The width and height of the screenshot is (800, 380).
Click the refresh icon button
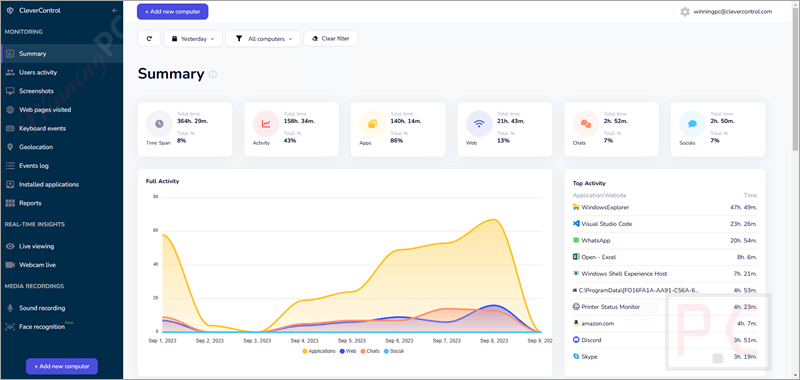tap(149, 39)
